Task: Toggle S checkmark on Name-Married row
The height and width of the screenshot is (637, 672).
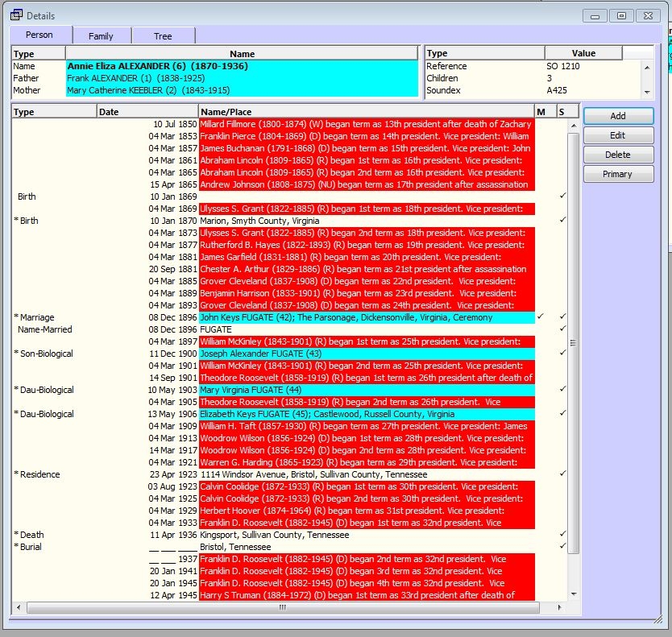Action: coord(562,329)
